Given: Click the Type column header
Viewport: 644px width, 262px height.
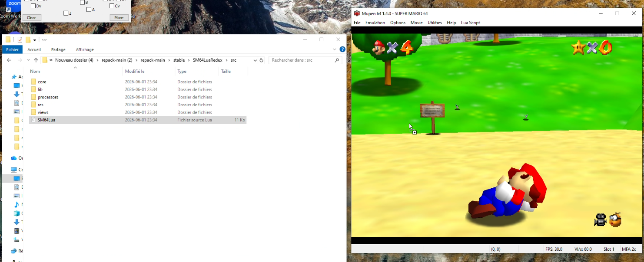Looking at the screenshot, I should (x=197, y=71).
